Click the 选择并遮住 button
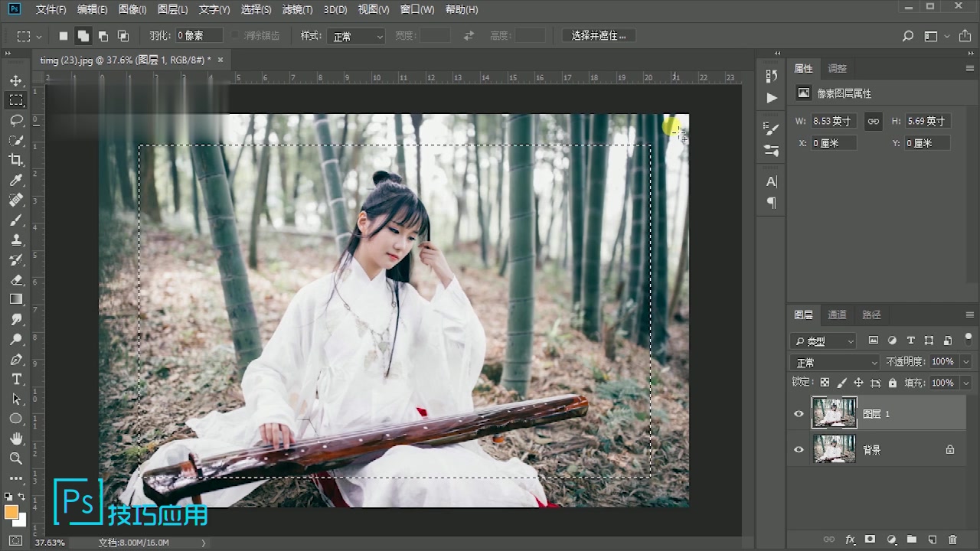 click(x=599, y=36)
